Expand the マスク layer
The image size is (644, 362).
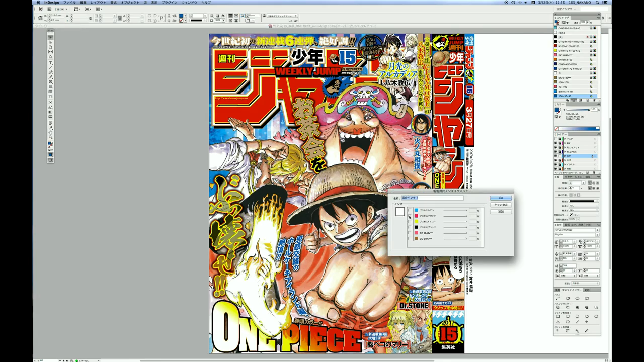click(565, 139)
